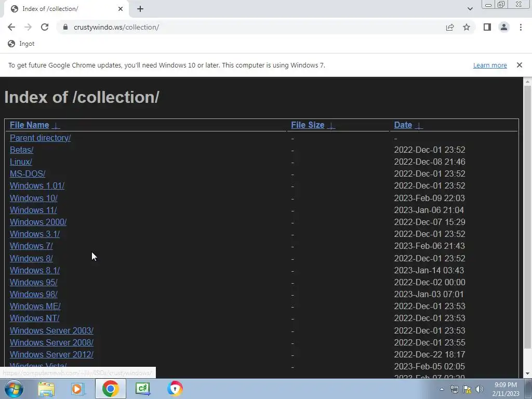Click the scrollbar down arrow
The width and height of the screenshot is (532, 399).
coord(527,374)
